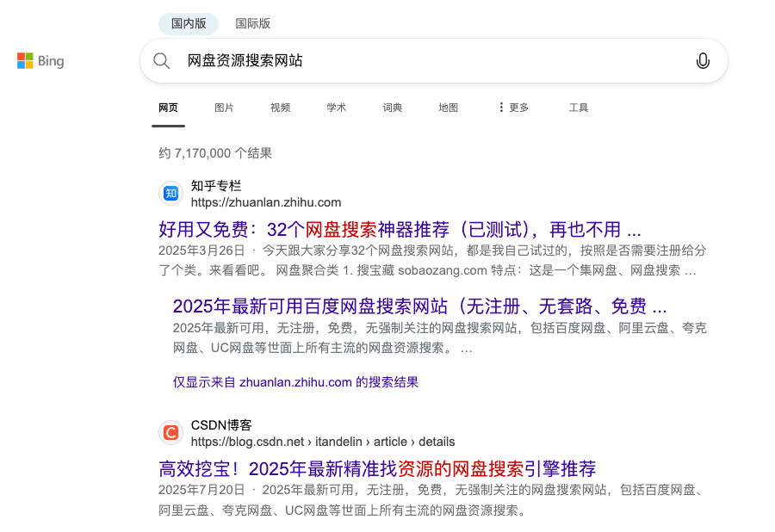Switch to 国际版 search version
The image size is (775, 532).
(252, 23)
